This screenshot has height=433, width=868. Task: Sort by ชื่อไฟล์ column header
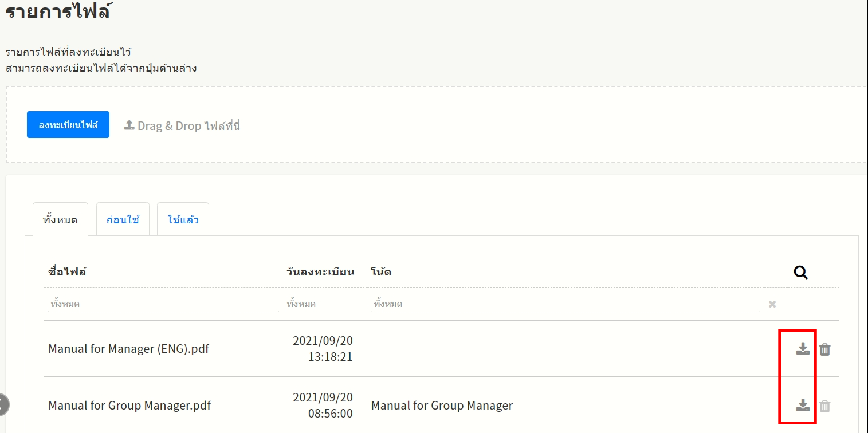pos(68,272)
